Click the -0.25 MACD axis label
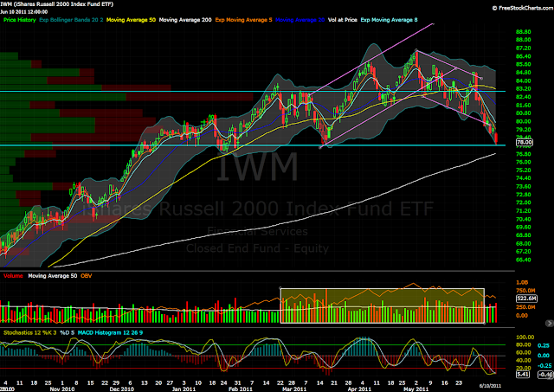 click(x=544, y=365)
